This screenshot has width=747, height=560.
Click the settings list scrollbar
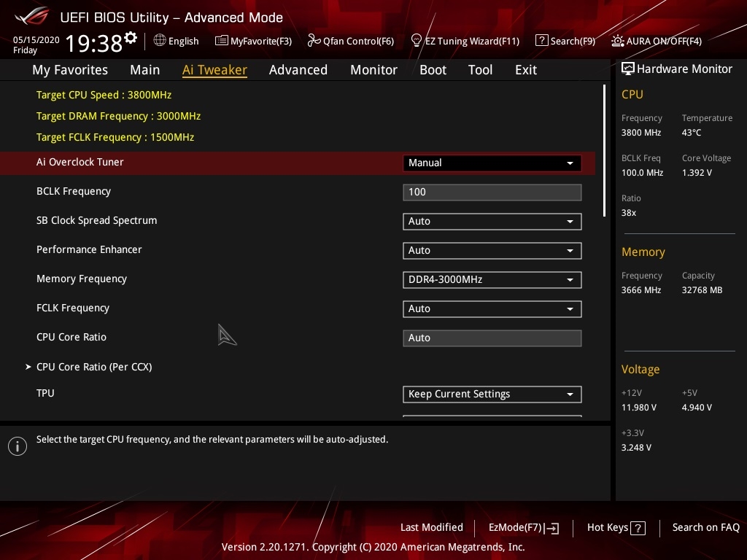click(x=604, y=150)
